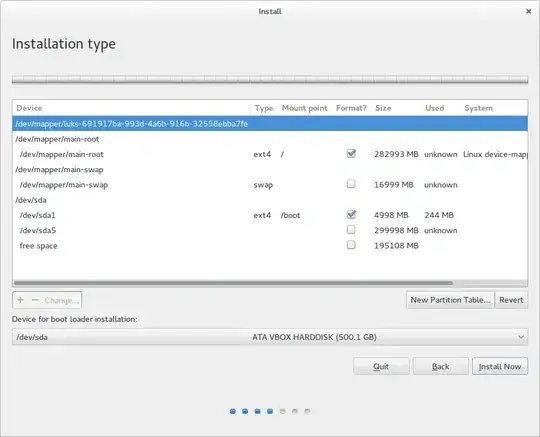Screen dimensions: 540x437
Task: Click the minus icon to remove partition
Action: (x=35, y=300)
